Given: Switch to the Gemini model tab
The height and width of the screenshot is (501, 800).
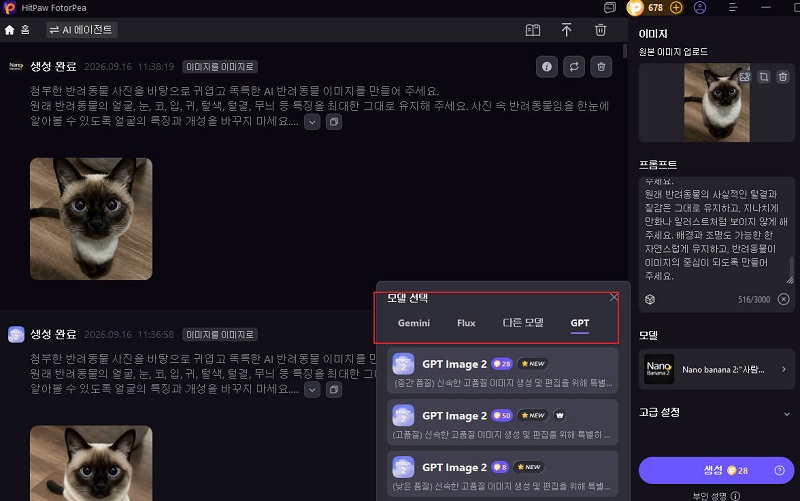Looking at the screenshot, I should click(x=414, y=323).
